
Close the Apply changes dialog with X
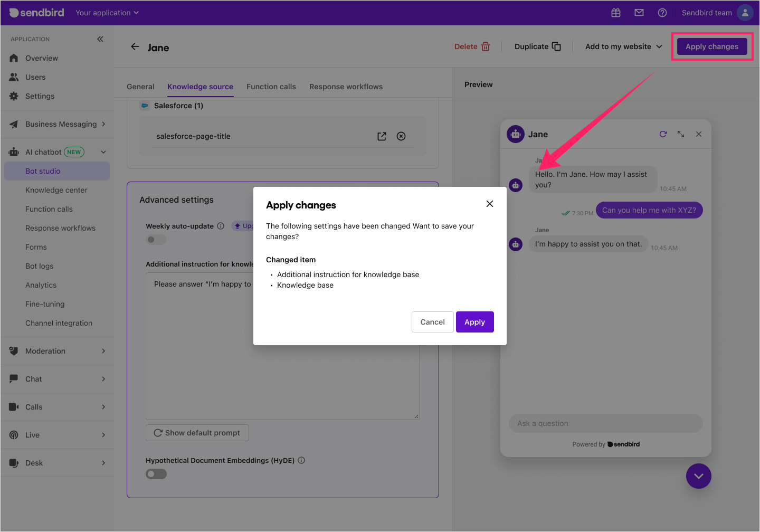click(x=490, y=204)
